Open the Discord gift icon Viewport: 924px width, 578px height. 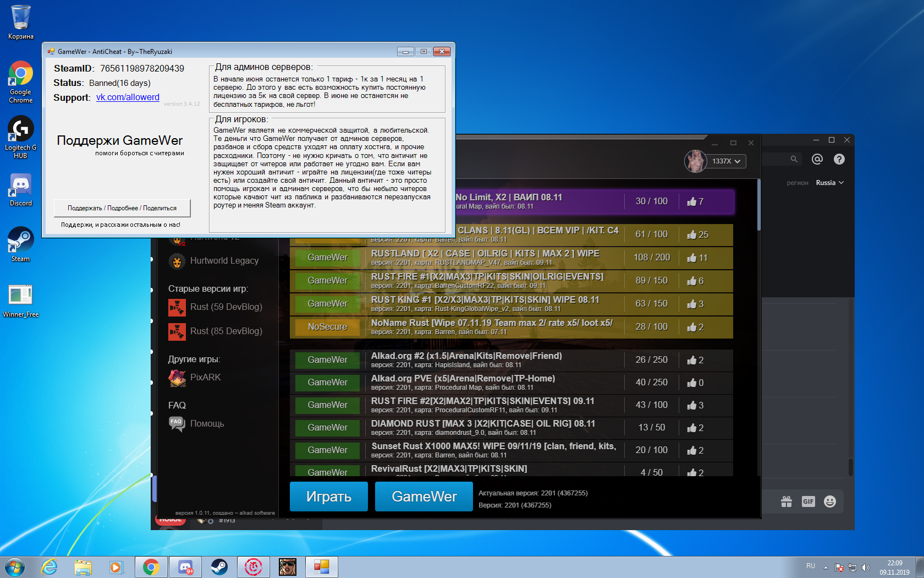click(x=787, y=501)
